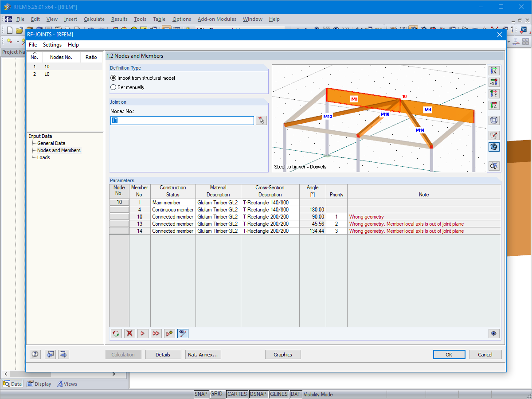Delete all table rows with the red X icon
Image resolution: width=532 pixels, height=399 pixels.
click(x=129, y=333)
